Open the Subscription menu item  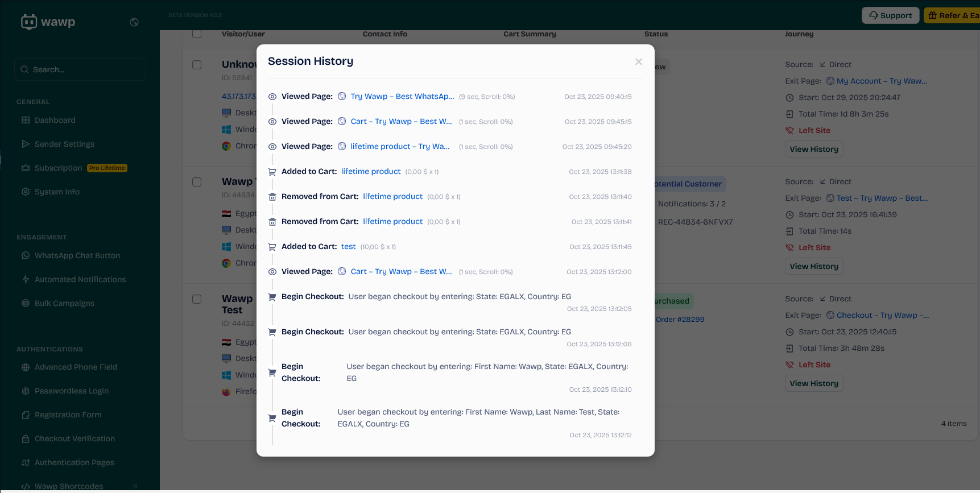[58, 168]
